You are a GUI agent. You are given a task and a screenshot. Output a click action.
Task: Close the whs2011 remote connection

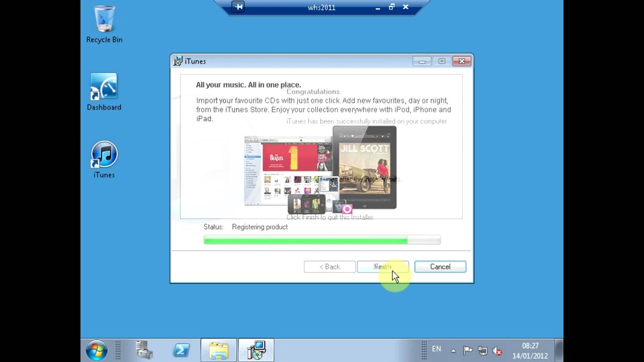point(406,7)
